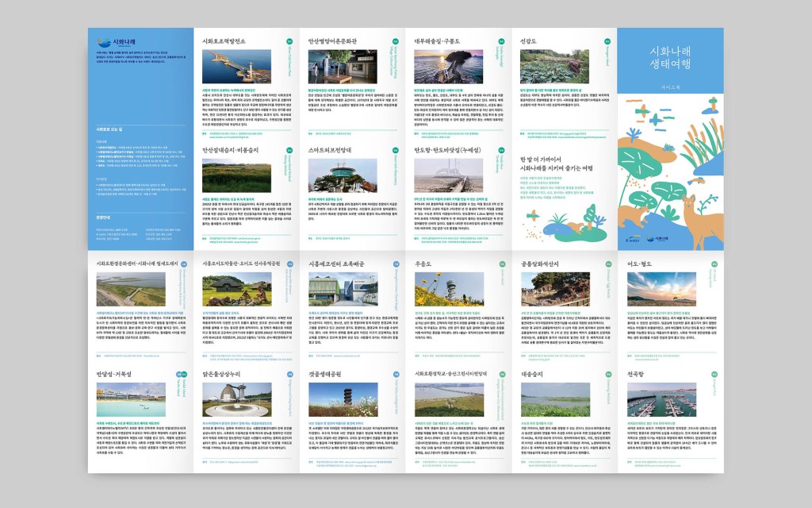
Task: Click the 관광안내 heading on the blue panel
Action: coord(104,216)
